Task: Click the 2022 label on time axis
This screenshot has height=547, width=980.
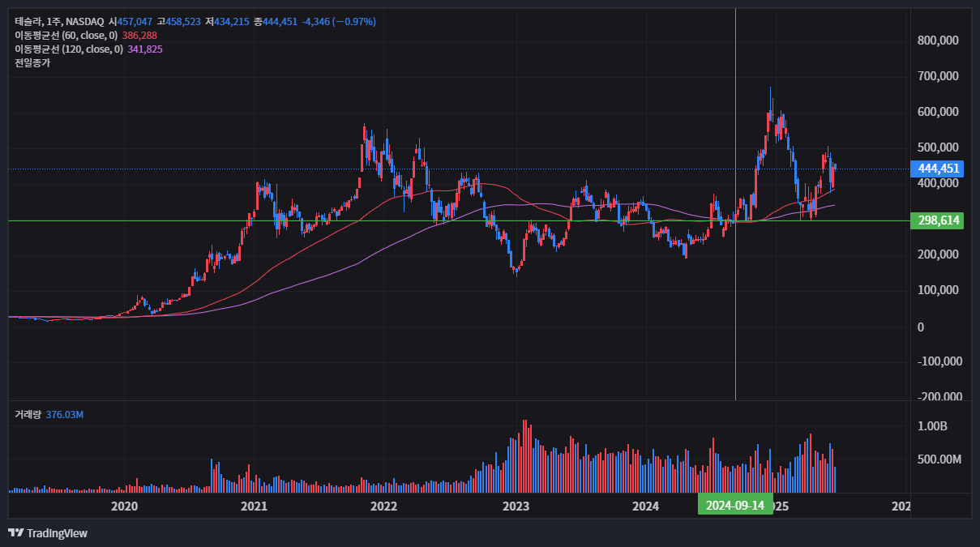Action: point(383,506)
